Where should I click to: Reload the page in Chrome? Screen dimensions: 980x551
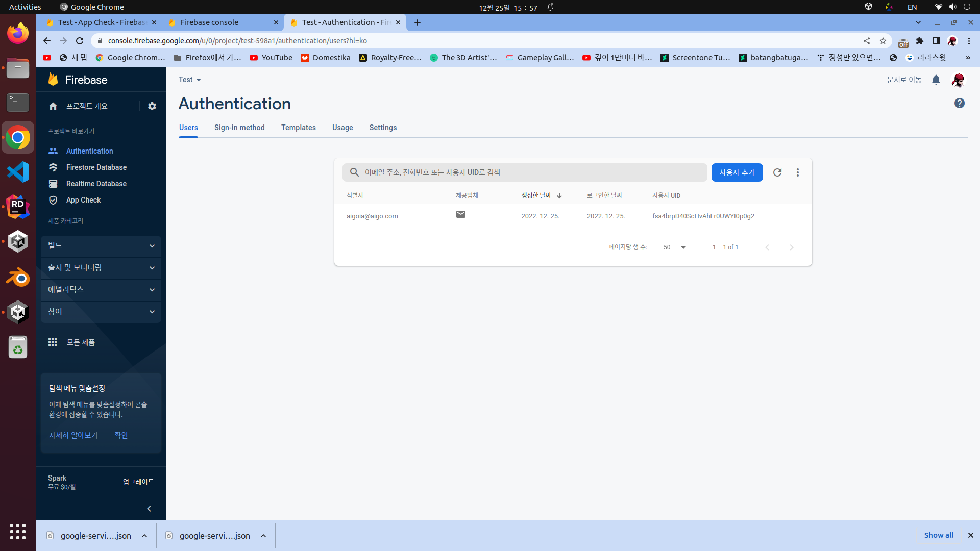point(80,41)
